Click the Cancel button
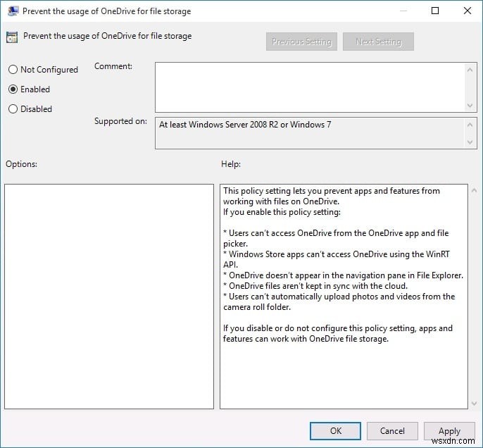Screen dimensions: 483x448 (392, 430)
